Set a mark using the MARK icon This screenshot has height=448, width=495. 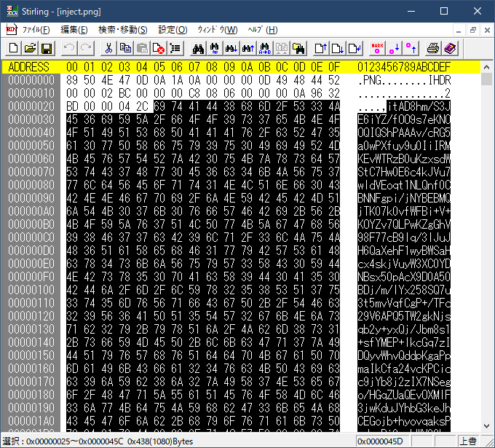[377, 48]
